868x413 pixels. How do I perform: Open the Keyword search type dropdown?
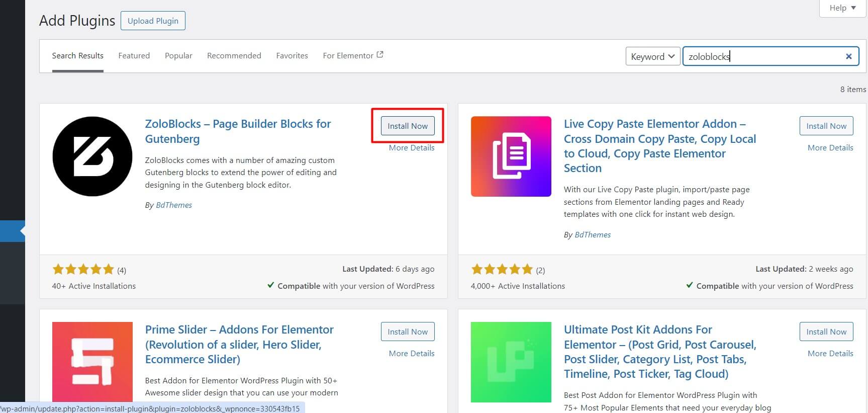652,56
